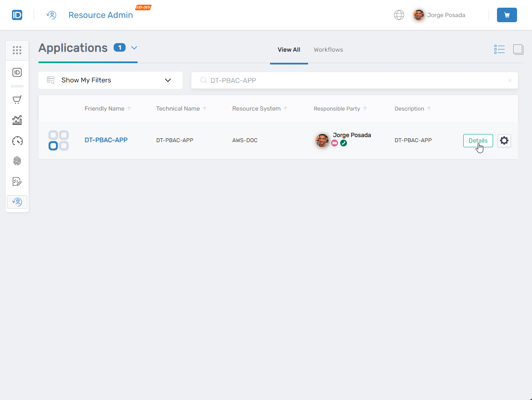Click the Details button

[x=478, y=140]
